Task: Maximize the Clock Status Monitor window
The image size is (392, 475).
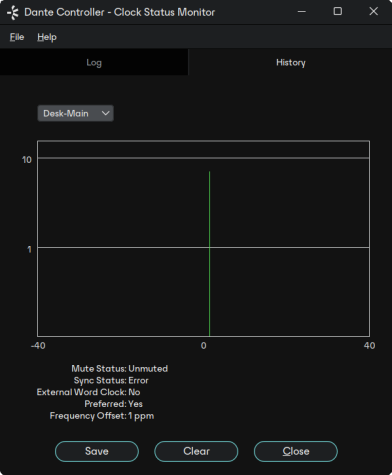Action: 338,11
